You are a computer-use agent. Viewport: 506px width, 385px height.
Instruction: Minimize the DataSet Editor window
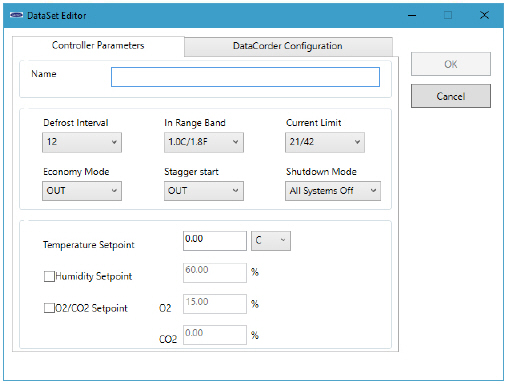412,15
